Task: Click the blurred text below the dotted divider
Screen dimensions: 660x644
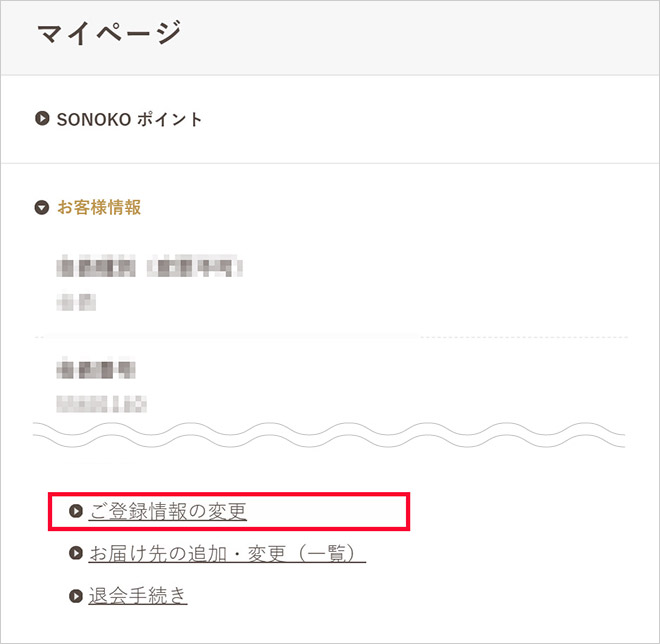Action: pyautogui.click(x=96, y=368)
